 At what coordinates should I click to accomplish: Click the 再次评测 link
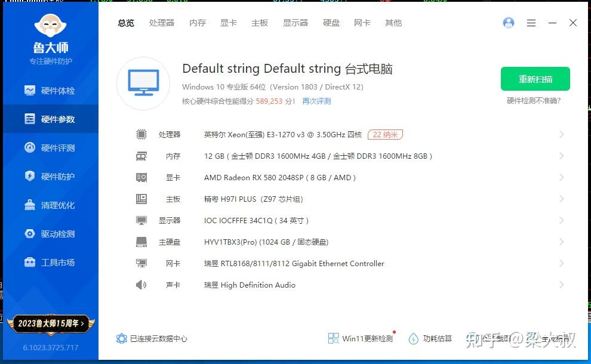(x=316, y=101)
